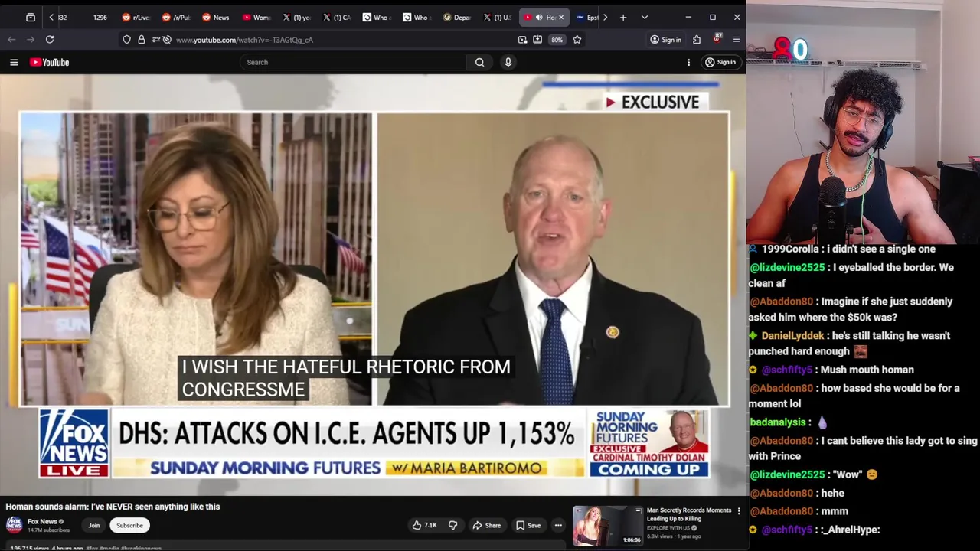Switch to the News Reddit tab
The image size is (980, 551).
pos(215,17)
